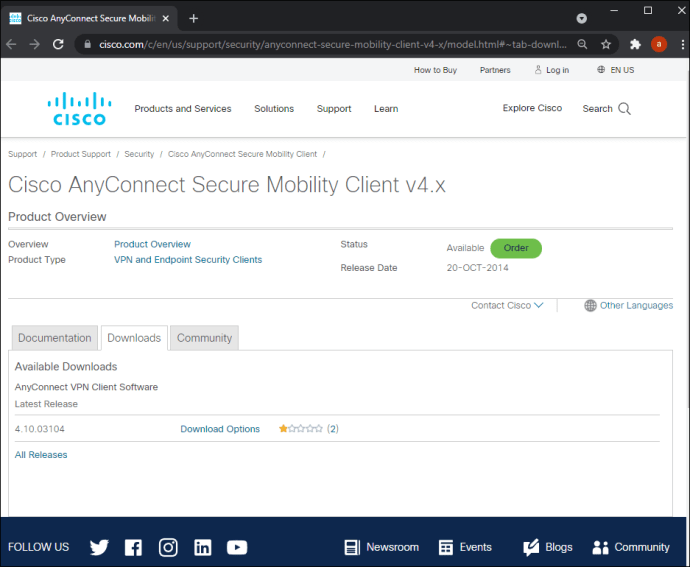Click the (2) ratings count
This screenshot has width=690, height=567.
pos(333,429)
